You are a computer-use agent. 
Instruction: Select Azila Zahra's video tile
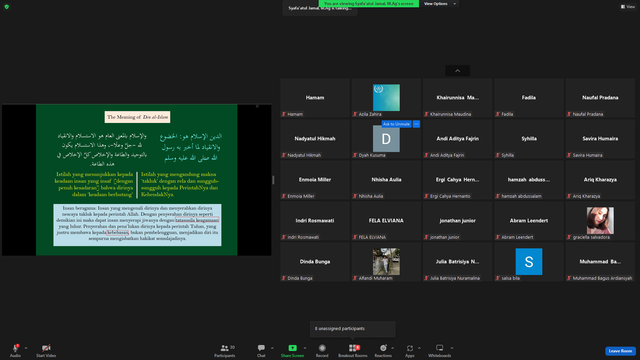tap(386, 98)
